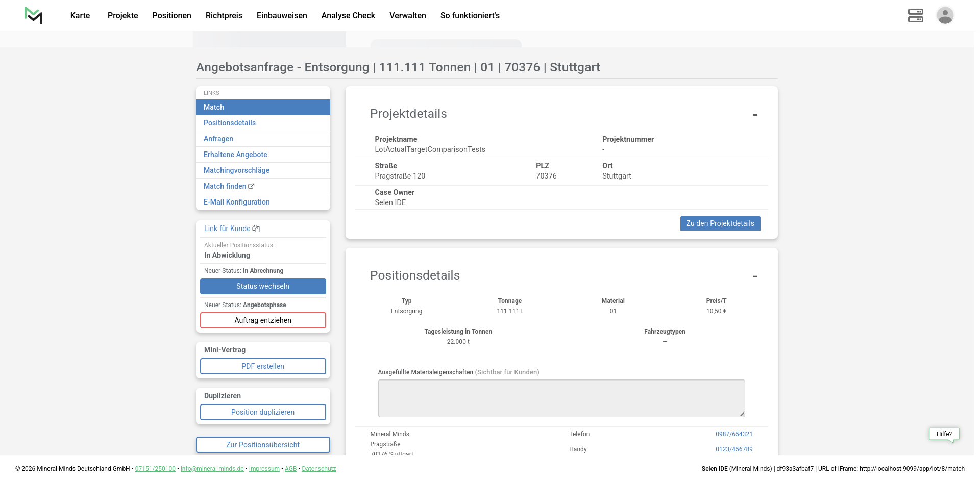The image size is (980, 481).
Task: Focus the Ausgefüllte Materialeigenschaften text area
Action: (x=561, y=398)
